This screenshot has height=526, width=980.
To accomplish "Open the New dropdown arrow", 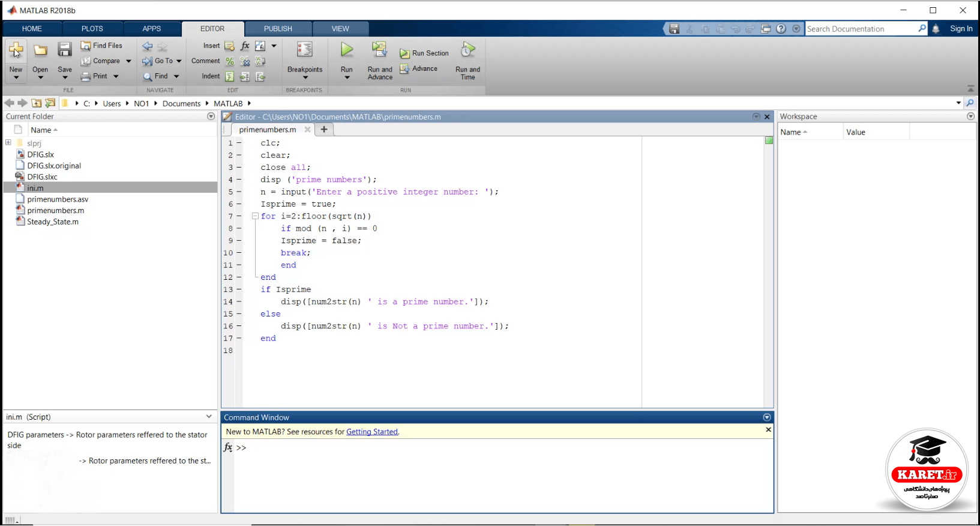I will tap(16, 77).
